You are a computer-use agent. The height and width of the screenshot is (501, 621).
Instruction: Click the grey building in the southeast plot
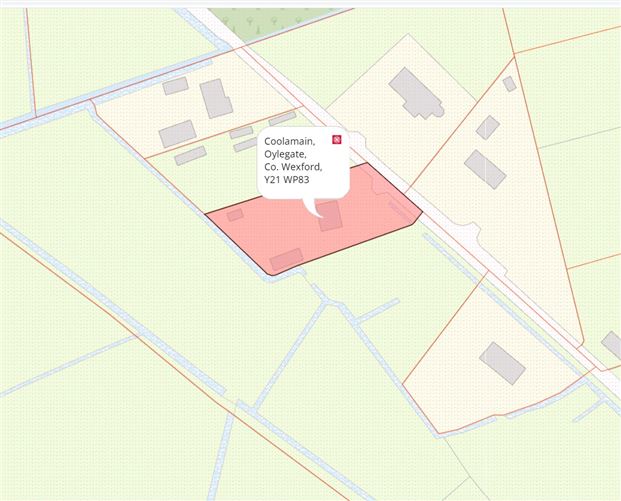point(502,364)
